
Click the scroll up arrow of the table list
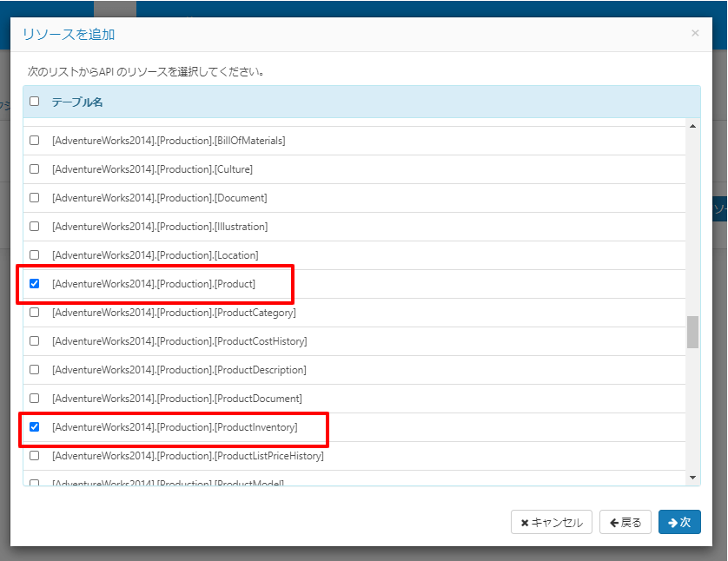(692, 126)
